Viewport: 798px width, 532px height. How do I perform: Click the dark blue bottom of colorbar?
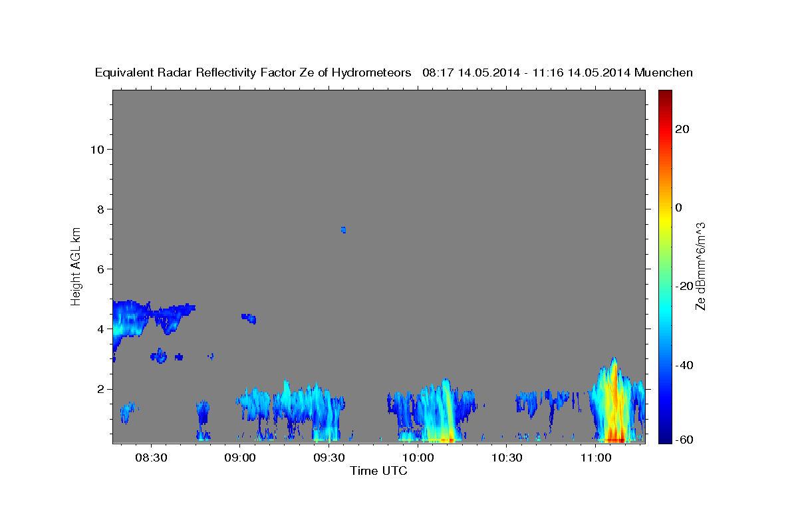(x=664, y=438)
